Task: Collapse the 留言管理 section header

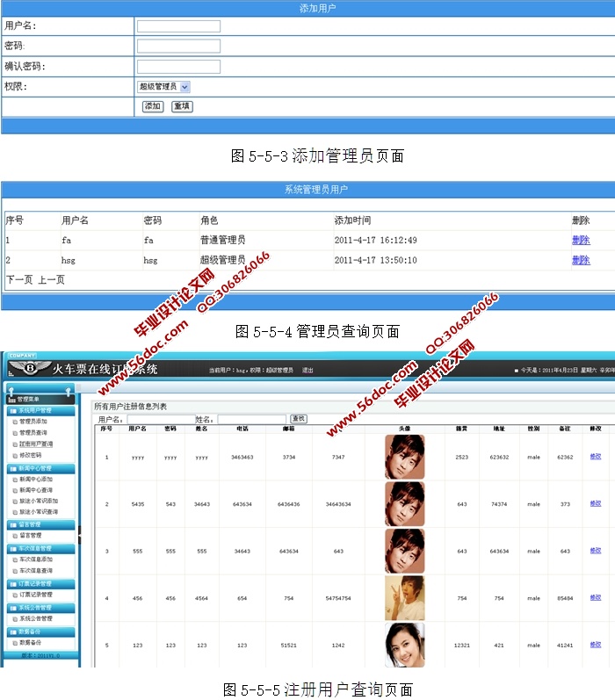Action: (x=40, y=524)
